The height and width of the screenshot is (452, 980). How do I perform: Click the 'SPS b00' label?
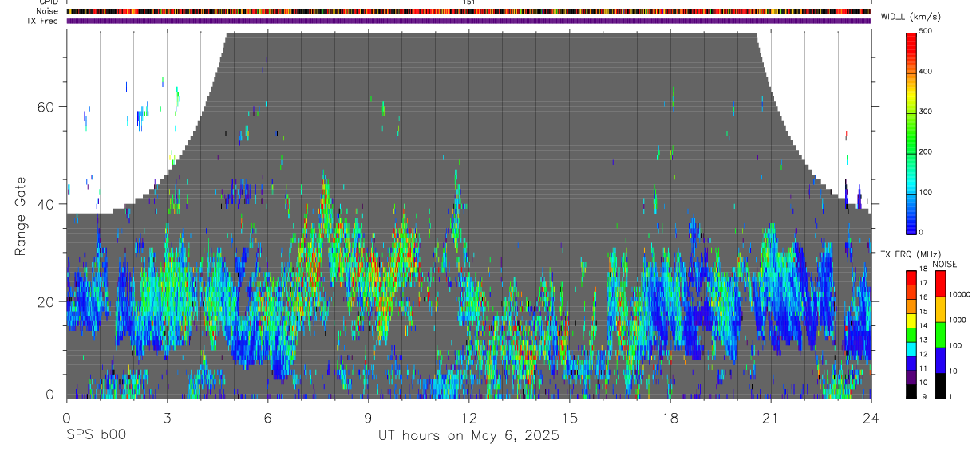pos(95,435)
